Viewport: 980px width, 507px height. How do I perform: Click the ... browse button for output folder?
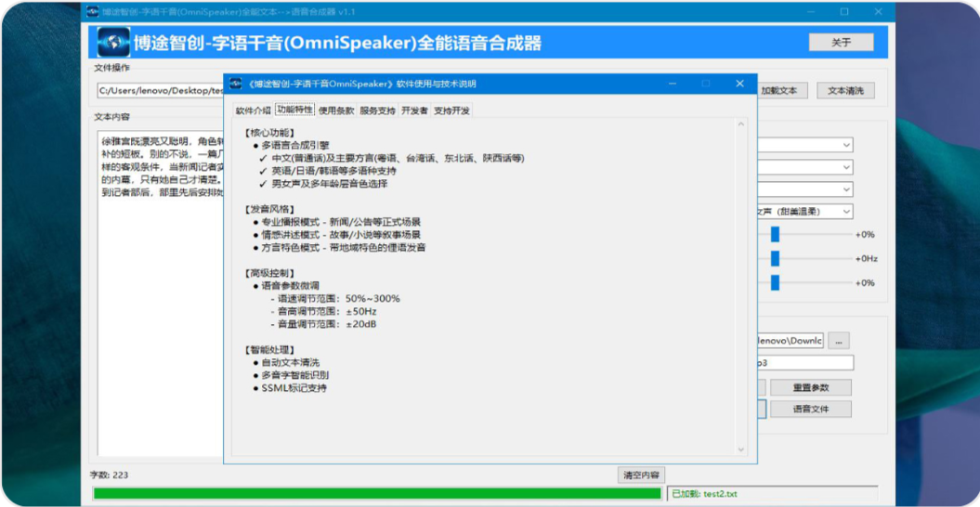coord(839,341)
